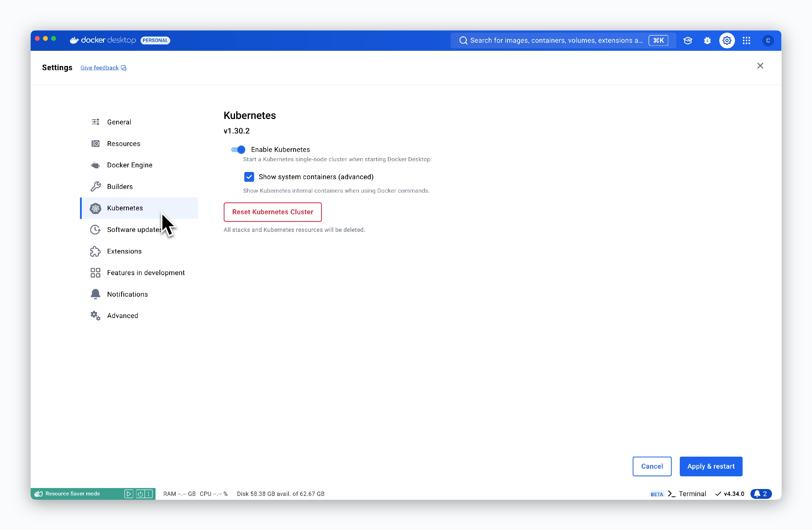Click the ⌘K shortcut badge
Viewport: 812px width, 530px height.
point(658,41)
